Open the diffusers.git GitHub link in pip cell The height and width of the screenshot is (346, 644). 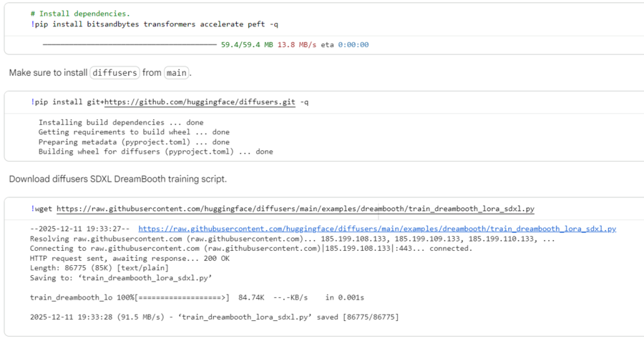tap(200, 102)
